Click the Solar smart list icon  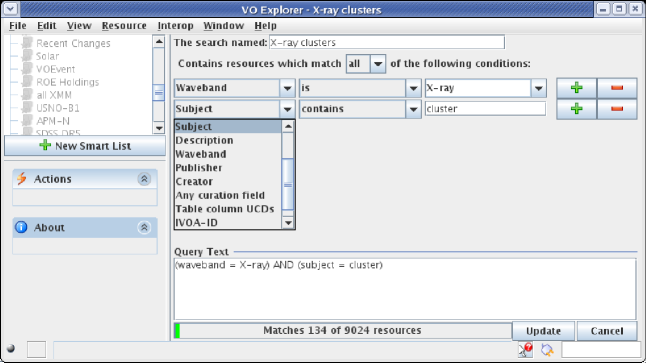coord(27,55)
